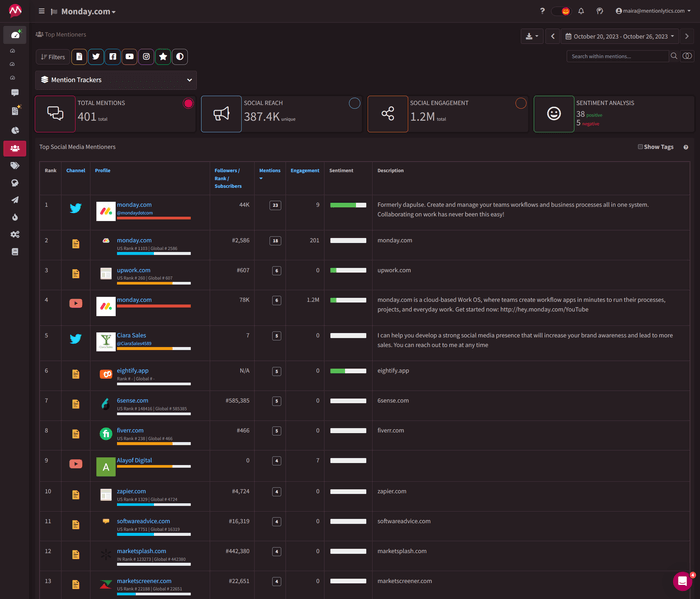
Task: Toggle the YouTube channel filter
Action: [x=129, y=57]
